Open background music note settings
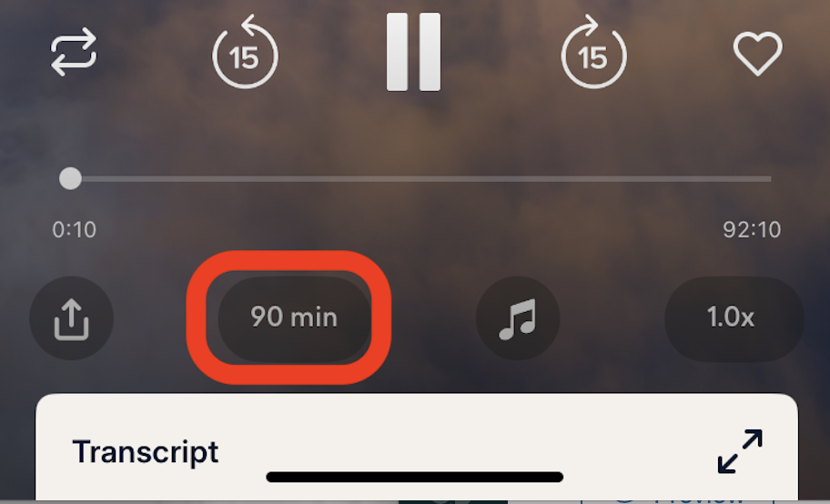This screenshot has width=830, height=504. click(x=518, y=318)
